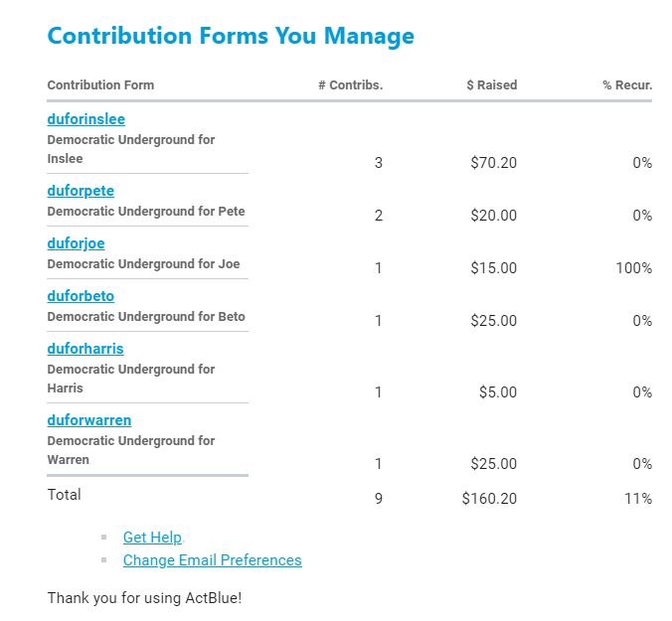Open the duforpete contribution form link
This screenshot has height=621, width=672.
[x=81, y=191]
